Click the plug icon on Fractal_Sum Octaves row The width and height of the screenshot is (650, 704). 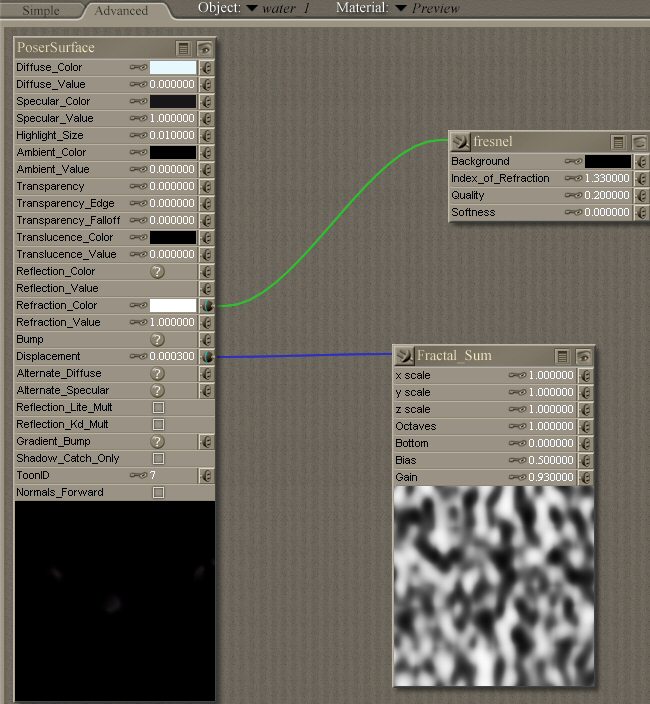click(x=586, y=427)
